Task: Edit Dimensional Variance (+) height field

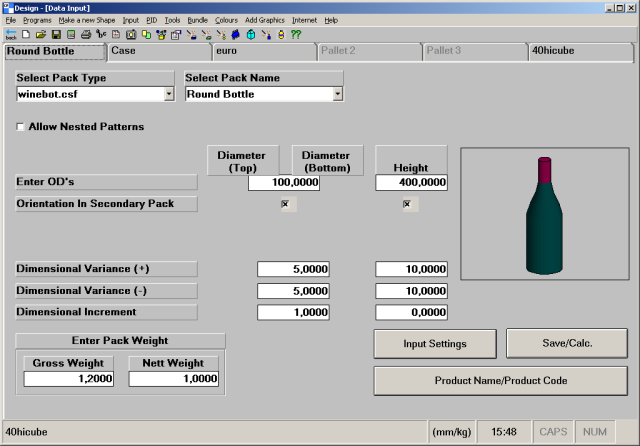Action: [411, 269]
